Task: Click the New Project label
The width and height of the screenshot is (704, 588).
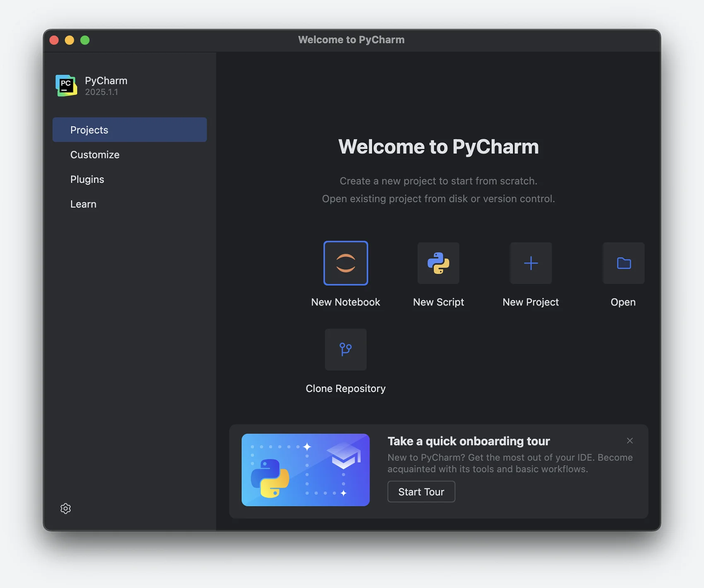Action: pos(530,302)
